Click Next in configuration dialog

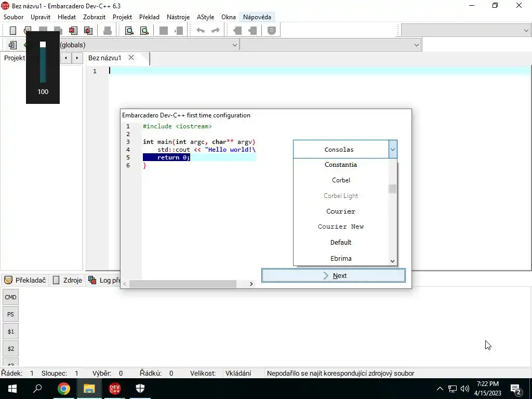pyautogui.click(x=333, y=275)
